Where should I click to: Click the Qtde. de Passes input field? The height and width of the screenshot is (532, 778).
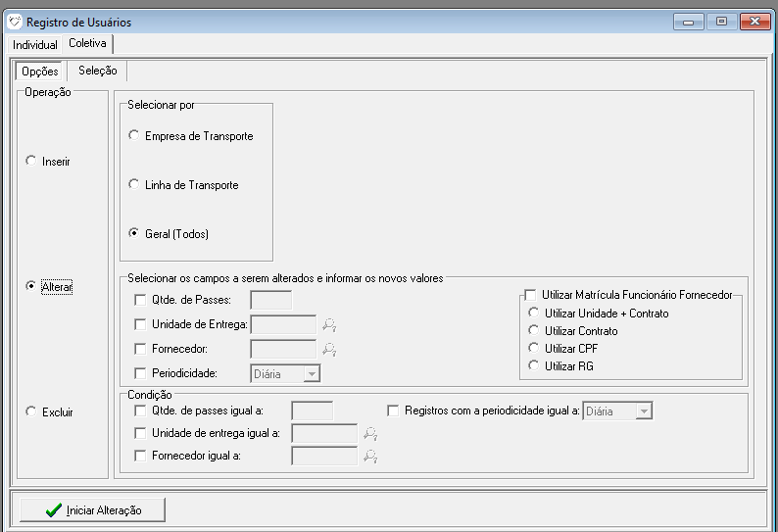[270, 301]
